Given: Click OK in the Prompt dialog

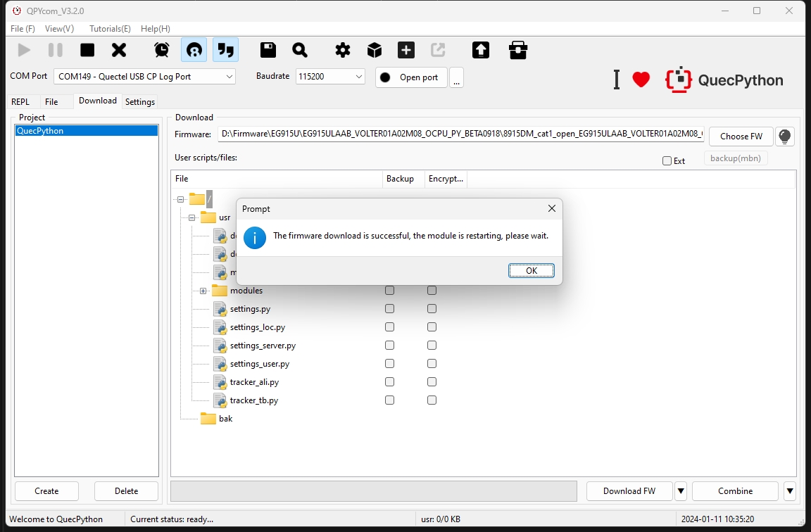Looking at the screenshot, I should [x=532, y=270].
